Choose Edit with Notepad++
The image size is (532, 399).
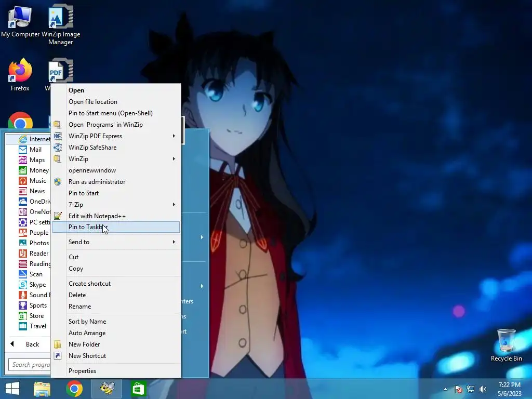[116, 216]
